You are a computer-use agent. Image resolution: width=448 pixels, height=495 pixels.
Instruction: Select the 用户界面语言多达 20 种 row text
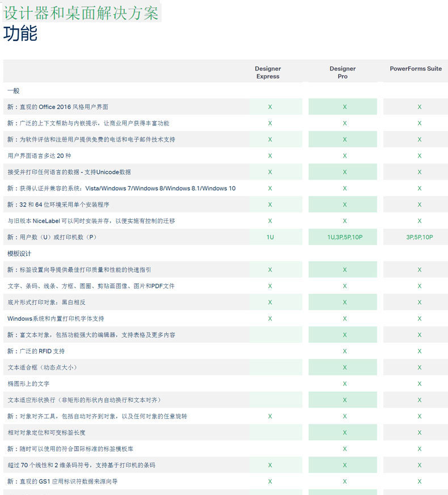click(x=39, y=156)
